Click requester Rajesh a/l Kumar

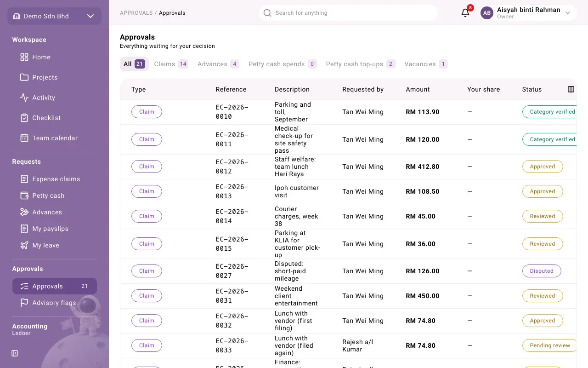tap(358, 345)
